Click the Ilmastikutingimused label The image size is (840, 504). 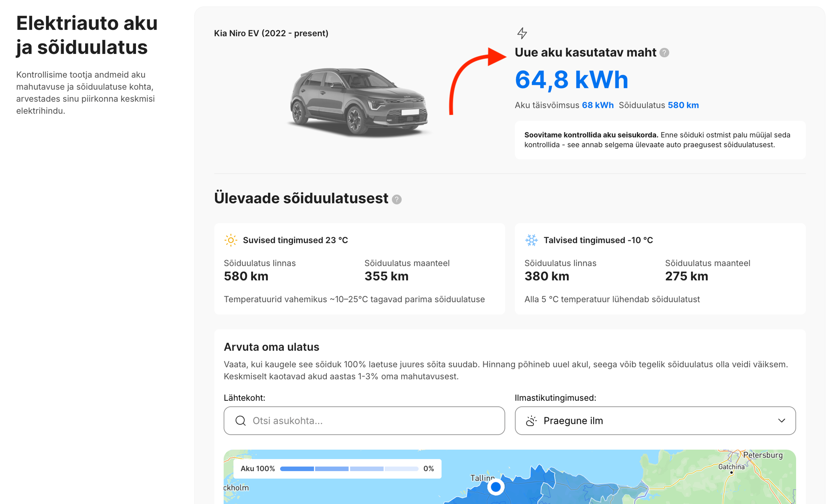pyautogui.click(x=555, y=398)
